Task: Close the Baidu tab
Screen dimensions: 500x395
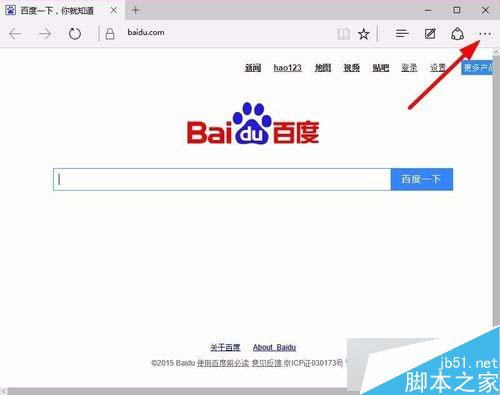Action: pos(114,10)
